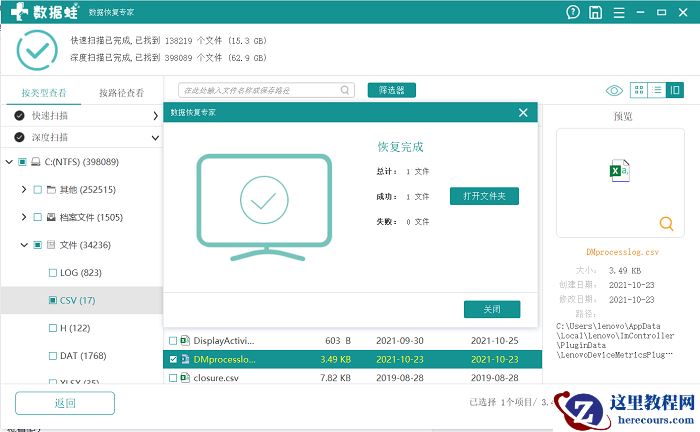Viewport: 700px width, 432px height.
Task: Click the closure.csv file name
Action: 216,378
